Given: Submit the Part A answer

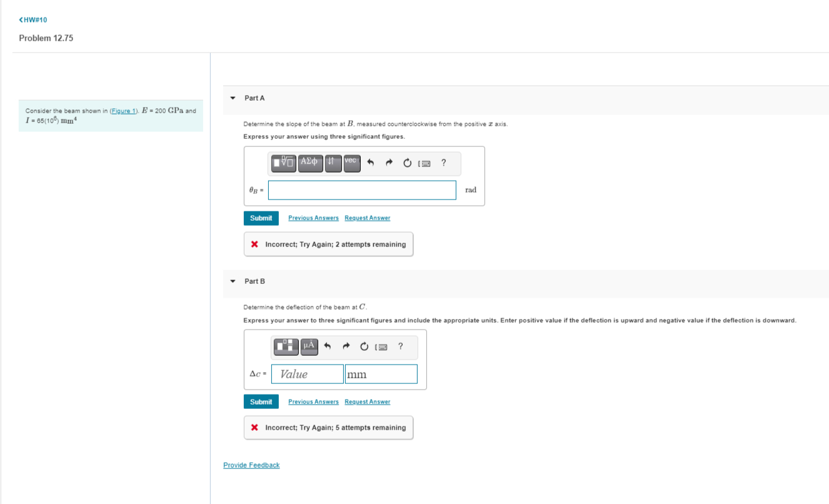Looking at the screenshot, I should [261, 218].
